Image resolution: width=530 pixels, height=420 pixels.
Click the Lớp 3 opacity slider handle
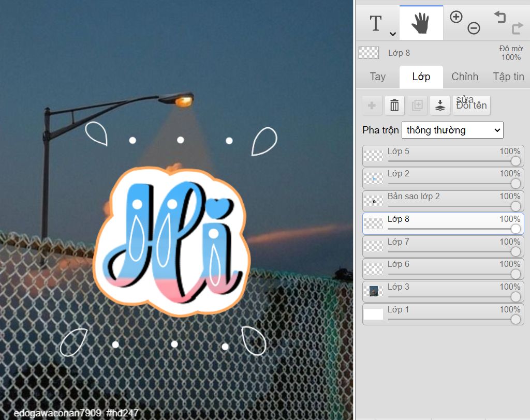pos(516,297)
